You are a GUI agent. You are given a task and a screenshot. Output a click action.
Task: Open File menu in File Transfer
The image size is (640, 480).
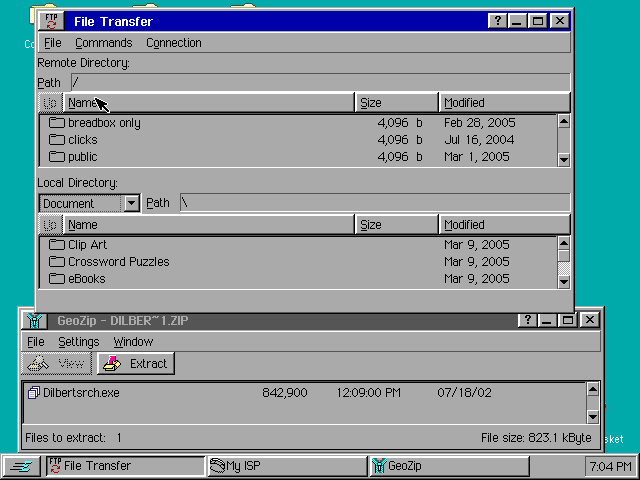(x=52, y=43)
